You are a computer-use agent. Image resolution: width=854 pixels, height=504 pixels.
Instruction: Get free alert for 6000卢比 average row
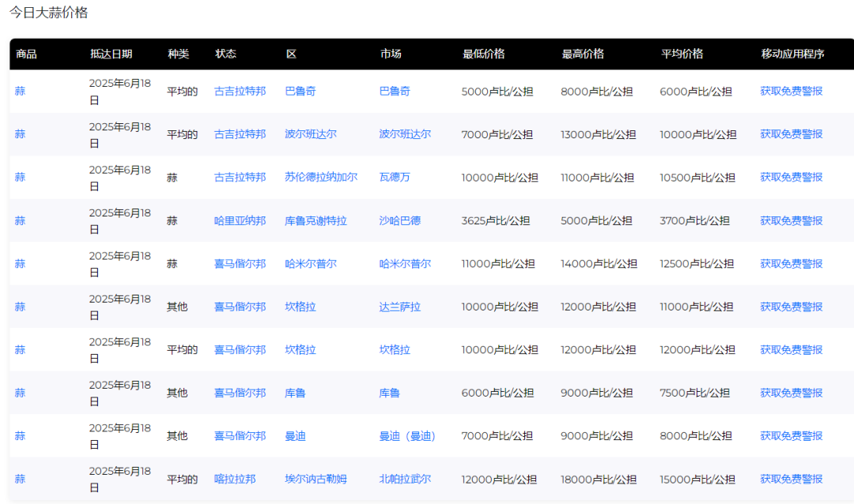791,92
